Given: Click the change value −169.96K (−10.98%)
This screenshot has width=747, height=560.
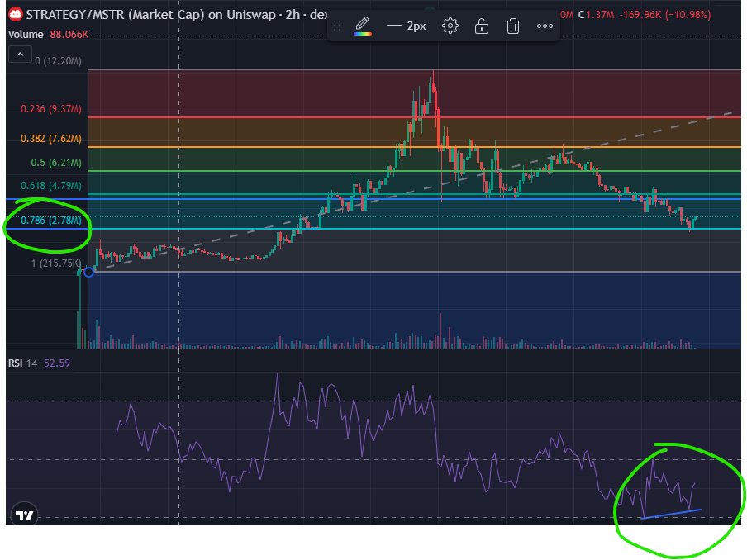Looking at the screenshot, I should point(665,15).
